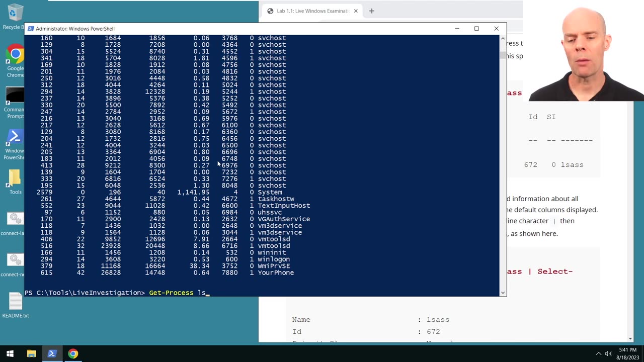Click the Administrator: Windows PowerShell title text
Screen dimensions: 644x362
pos(75,29)
